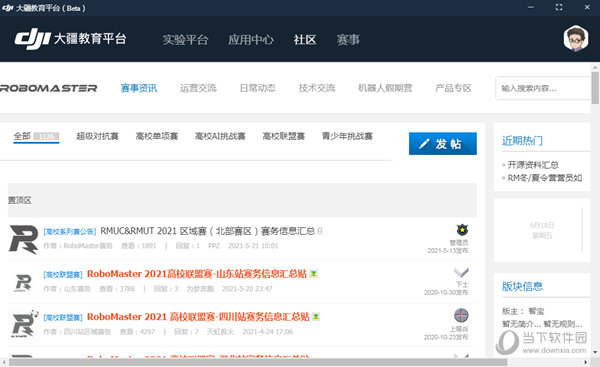
Task: Open the 应用中心 menu
Action: point(251,39)
